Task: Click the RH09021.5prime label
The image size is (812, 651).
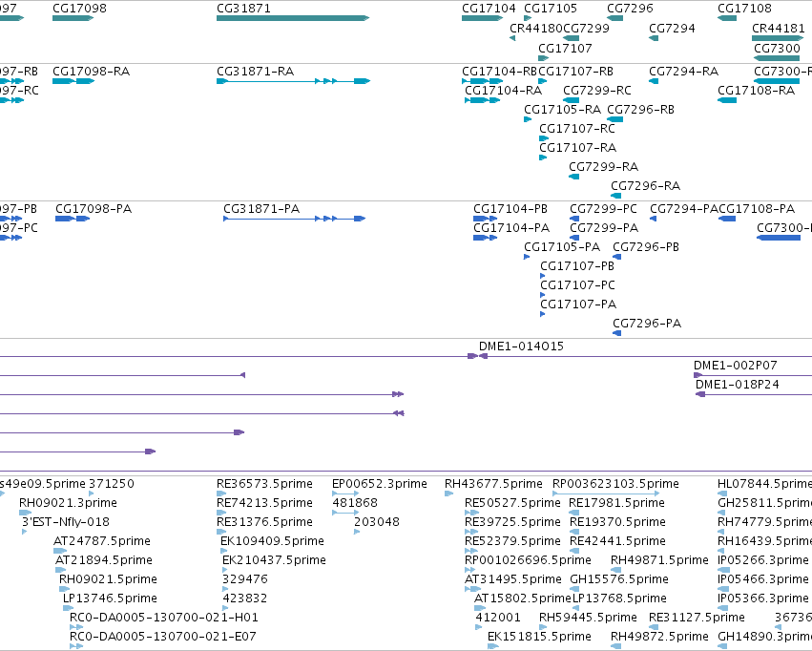Action: click(x=108, y=579)
